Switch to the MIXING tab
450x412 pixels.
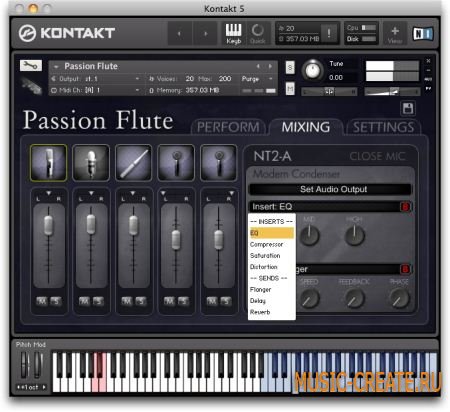pos(306,127)
